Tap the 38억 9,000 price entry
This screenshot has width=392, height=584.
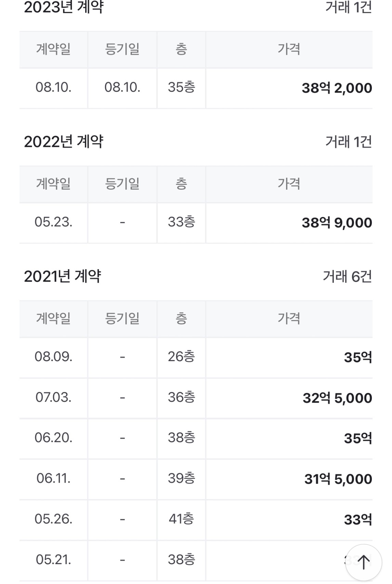[337, 223]
